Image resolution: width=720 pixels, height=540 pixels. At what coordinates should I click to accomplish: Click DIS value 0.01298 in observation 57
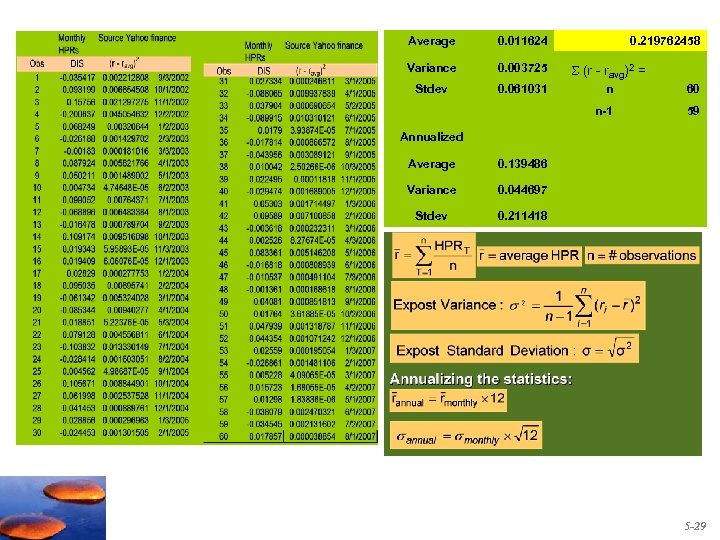coord(268,399)
